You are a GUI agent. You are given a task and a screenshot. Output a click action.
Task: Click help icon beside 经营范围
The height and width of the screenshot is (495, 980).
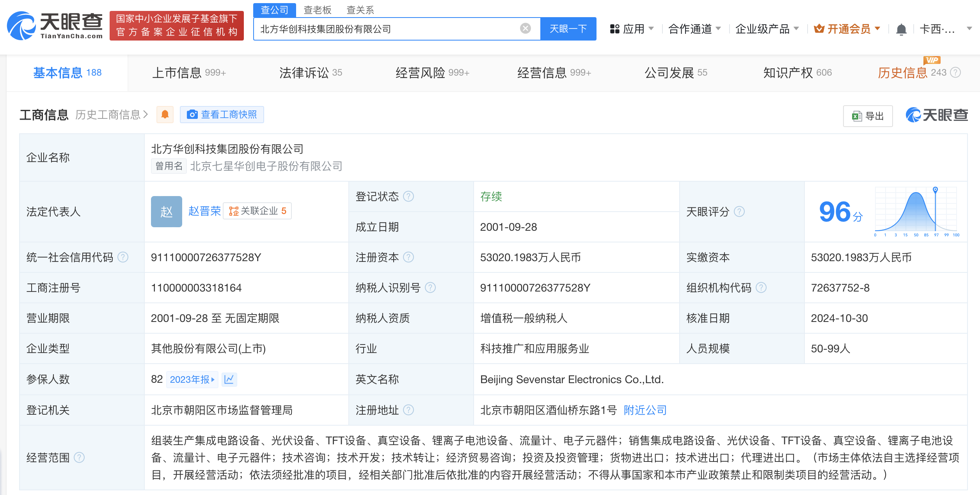click(79, 458)
